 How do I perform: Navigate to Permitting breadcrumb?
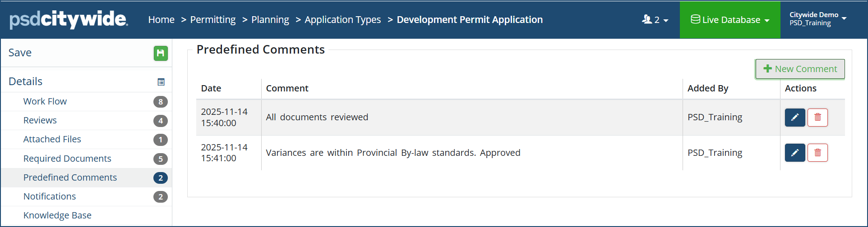212,20
